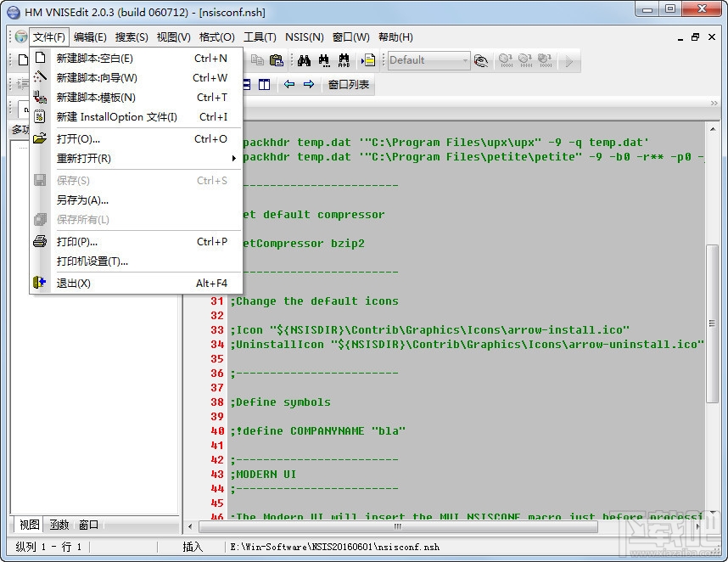Select 退出(X) from the file menu
Viewport: 728px width, 562px height.
click(x=75, y=283)
